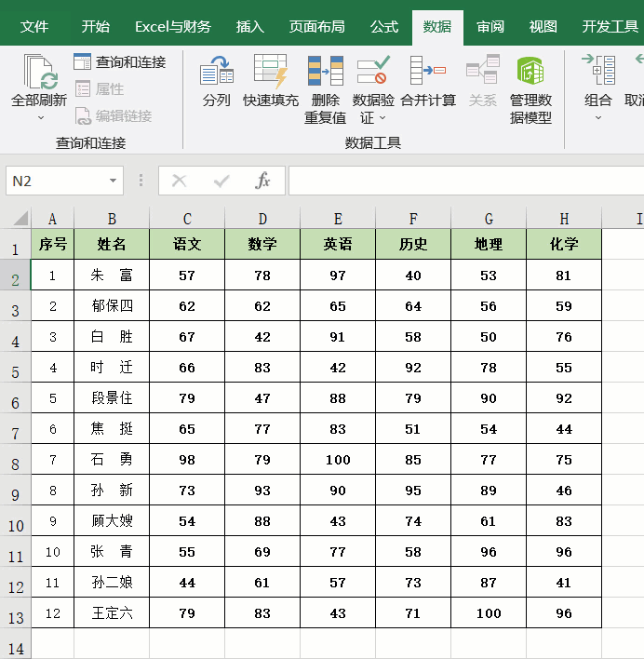Switch to the 页面布局 (Page Layout) tab
This screenshot has height=659, width=644.
point(317,26)
